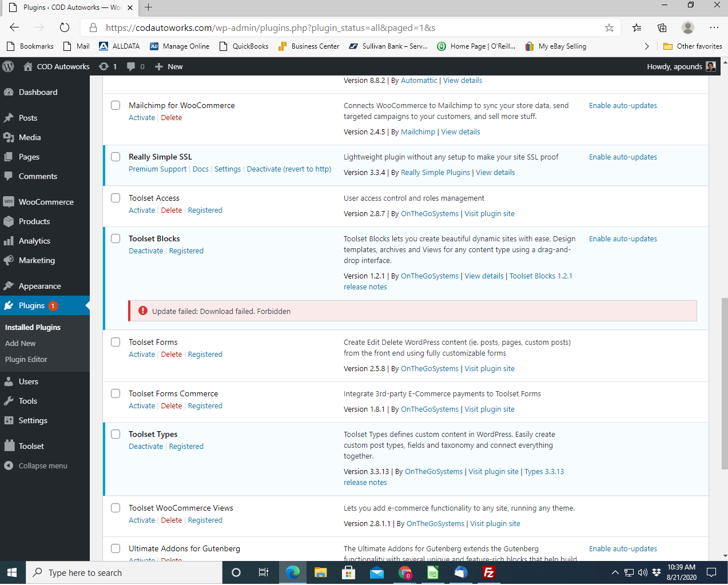Open Microsoft Store on taskbar
Viewport: 728px width, 585px height.
click(348, 572)
